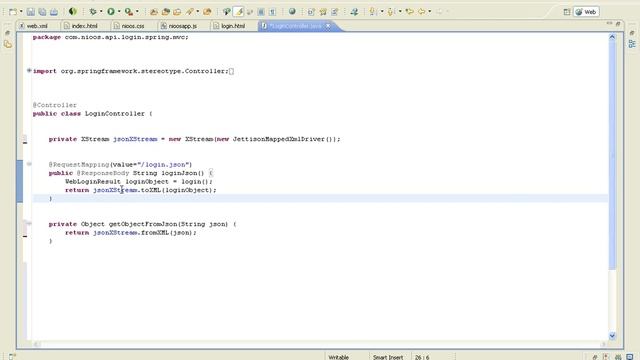Click the @Controller annotation text
640x360 pixels.
55,105
